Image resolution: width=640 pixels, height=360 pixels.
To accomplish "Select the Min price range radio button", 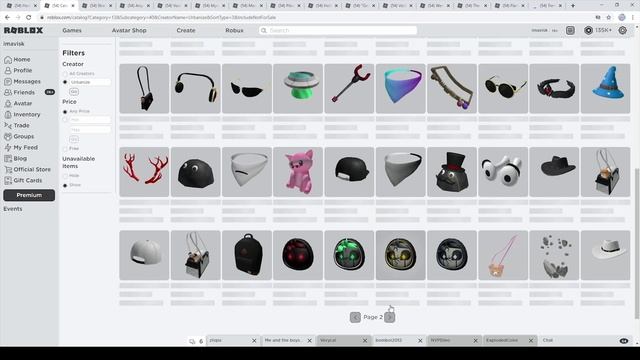I will point(65,120).
